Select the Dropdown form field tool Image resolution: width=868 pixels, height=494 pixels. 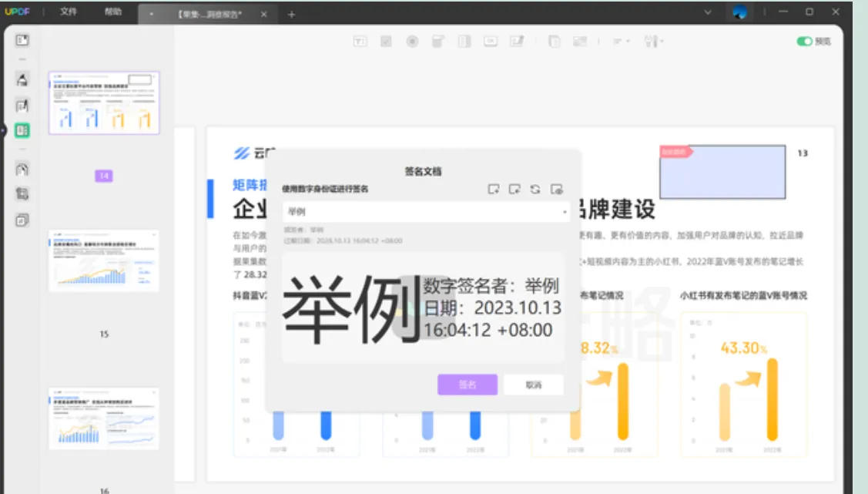coord(438,42)
